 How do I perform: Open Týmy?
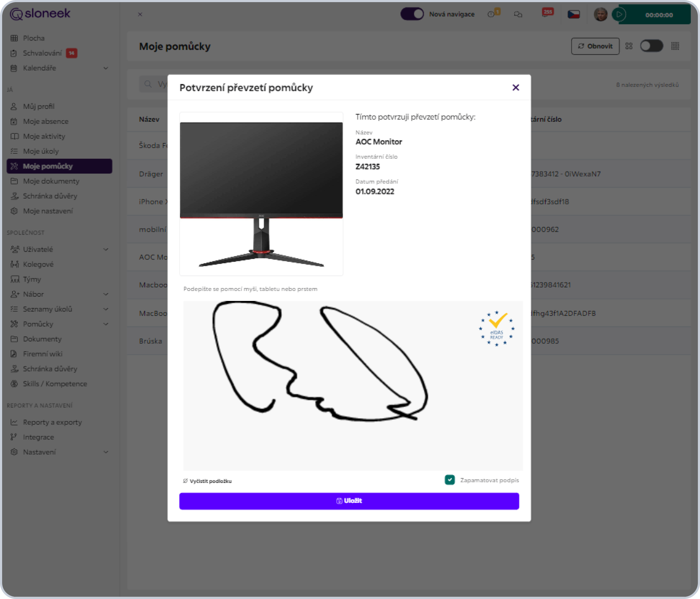[x=32, y=279]
